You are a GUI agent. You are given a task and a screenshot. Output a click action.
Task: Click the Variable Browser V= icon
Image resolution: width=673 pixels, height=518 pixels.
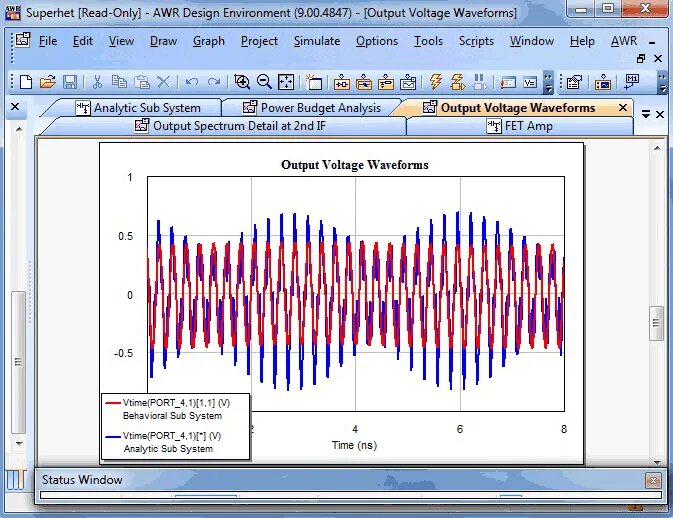[530, 82]
